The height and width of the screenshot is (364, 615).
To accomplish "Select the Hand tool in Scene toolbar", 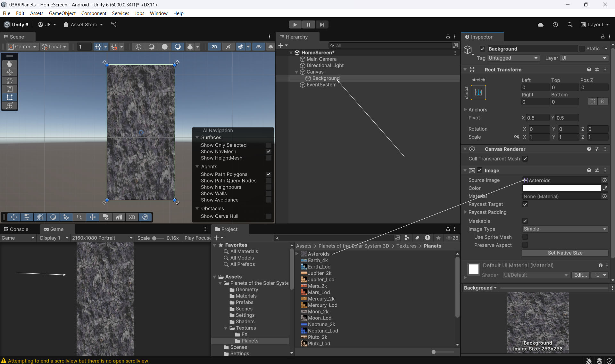I will pos(10,64).
